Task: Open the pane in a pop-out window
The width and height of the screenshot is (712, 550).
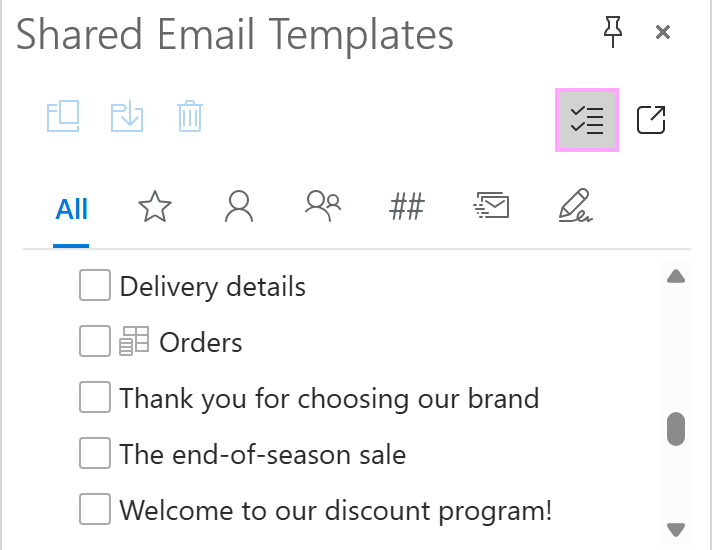Action: click(651, 120)
